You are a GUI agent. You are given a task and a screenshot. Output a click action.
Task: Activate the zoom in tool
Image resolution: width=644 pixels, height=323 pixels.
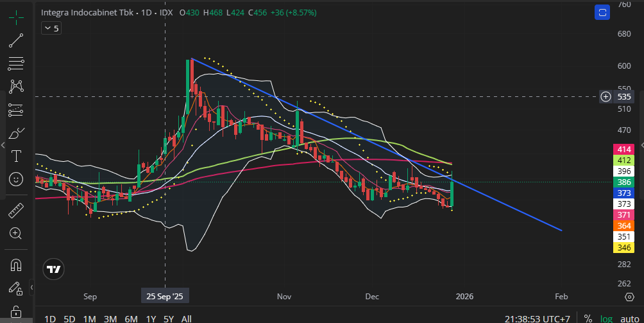[16, 233]
